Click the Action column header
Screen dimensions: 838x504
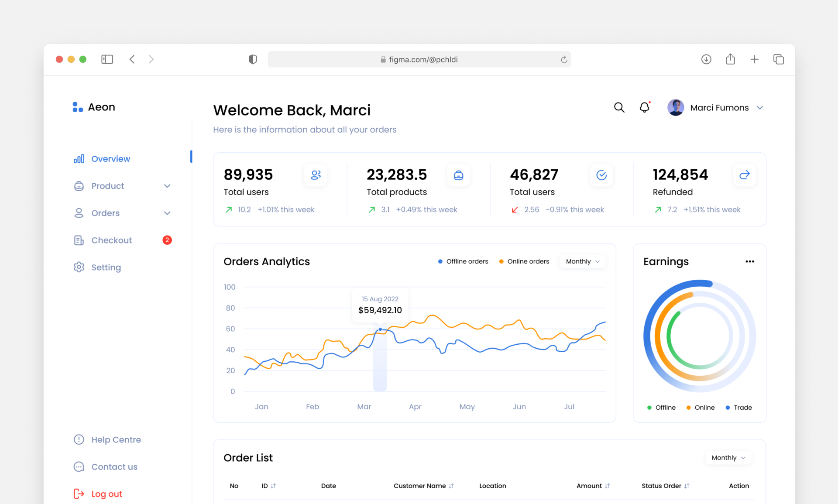pyautogui.click(x=738, y=486)
